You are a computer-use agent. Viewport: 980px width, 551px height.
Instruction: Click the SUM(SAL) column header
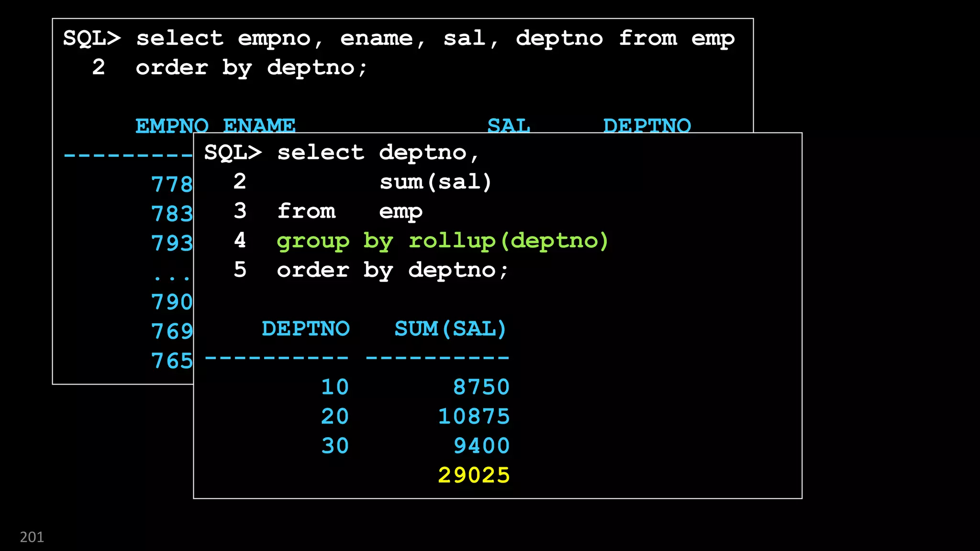(450, 329)
